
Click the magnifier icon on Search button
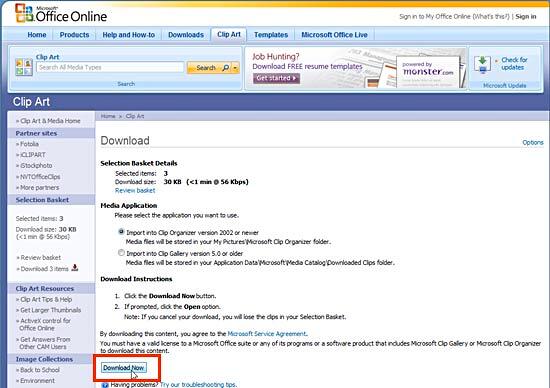[x=226, y=67]
